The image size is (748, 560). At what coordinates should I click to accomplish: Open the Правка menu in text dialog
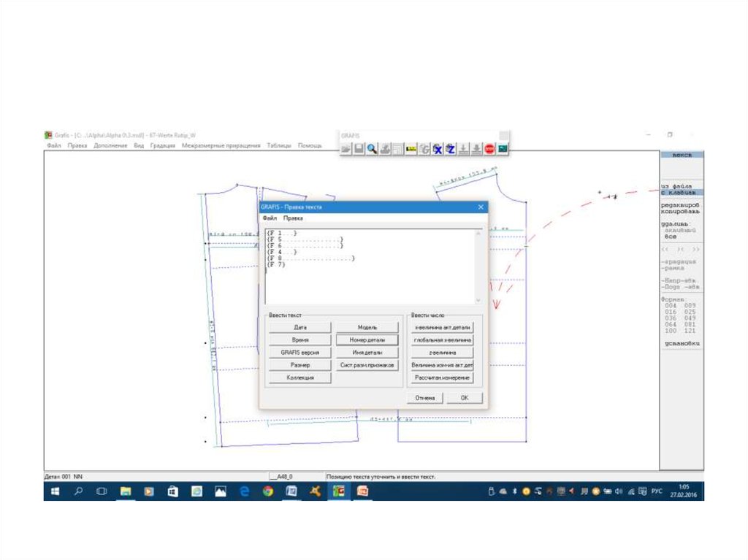(293, 218)
